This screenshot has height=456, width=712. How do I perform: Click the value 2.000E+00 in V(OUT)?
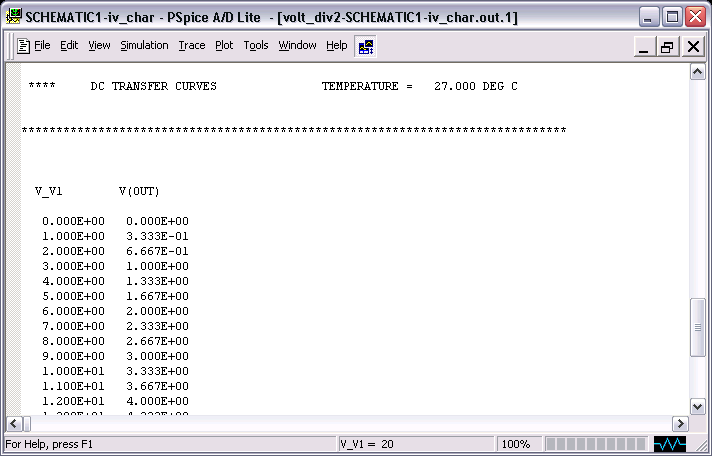(157, 311)
